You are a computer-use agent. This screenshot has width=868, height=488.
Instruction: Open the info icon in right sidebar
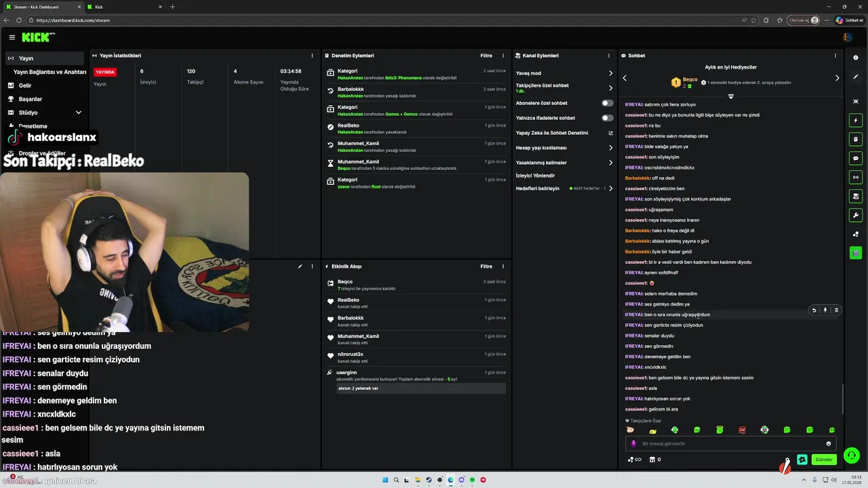coord(856,58)
